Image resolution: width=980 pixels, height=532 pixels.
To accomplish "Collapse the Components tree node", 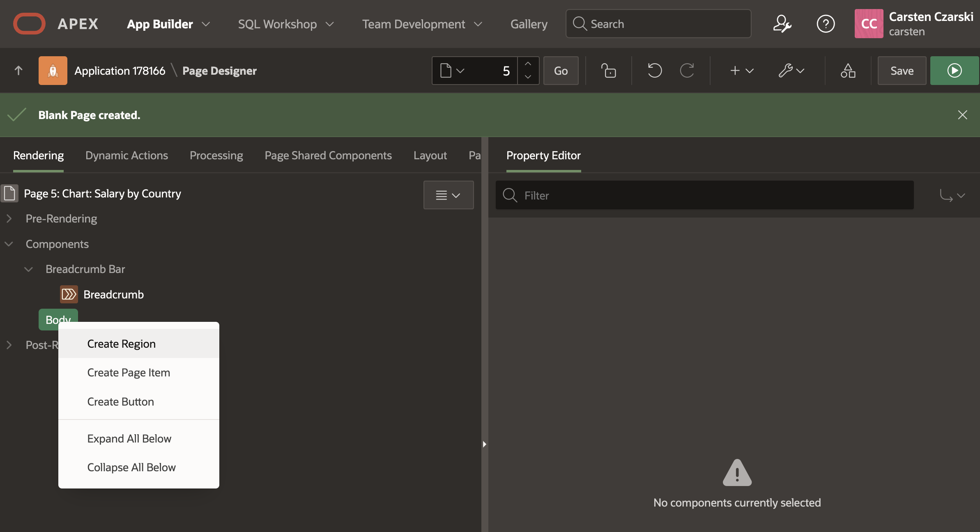I will click(9, 244).
